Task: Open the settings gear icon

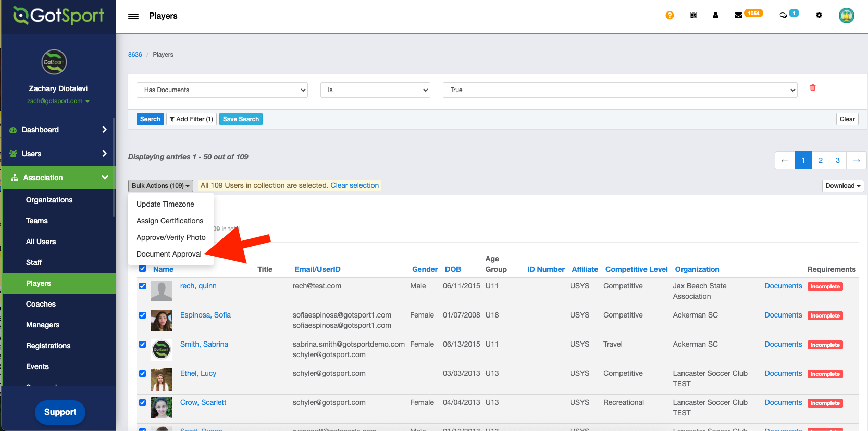Action: click(819, 16)
